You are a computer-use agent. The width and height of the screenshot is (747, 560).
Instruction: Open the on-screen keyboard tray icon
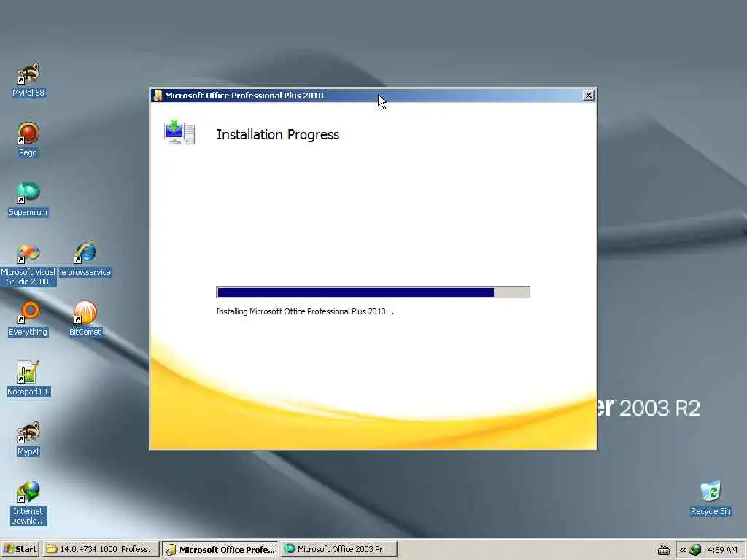(664, 550)
